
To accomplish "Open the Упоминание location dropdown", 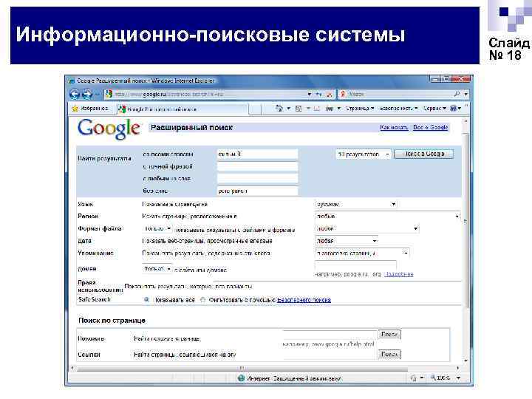I will pyautogui.click(x=361, y=253).
